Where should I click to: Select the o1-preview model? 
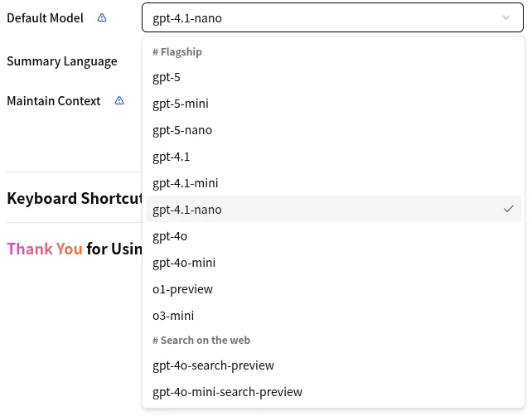182,289
